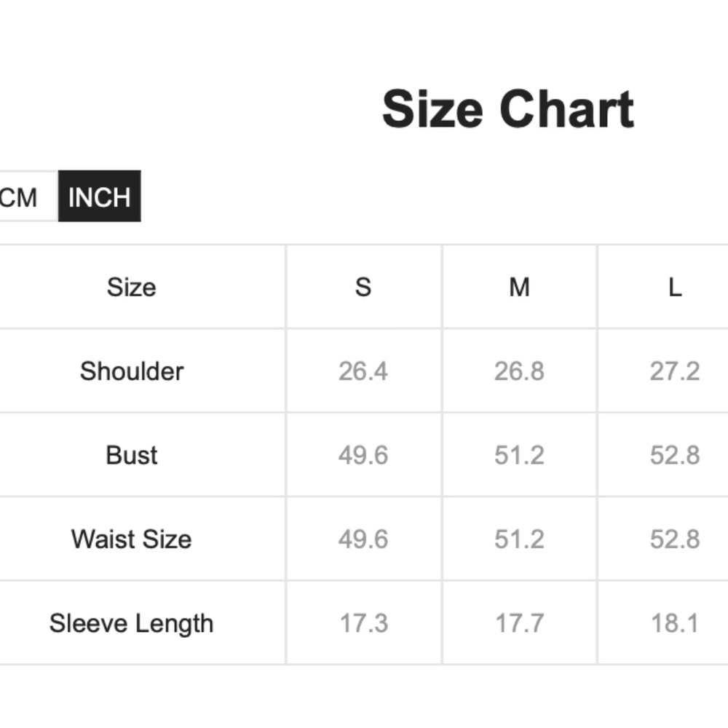Select the L size column header

675,287
